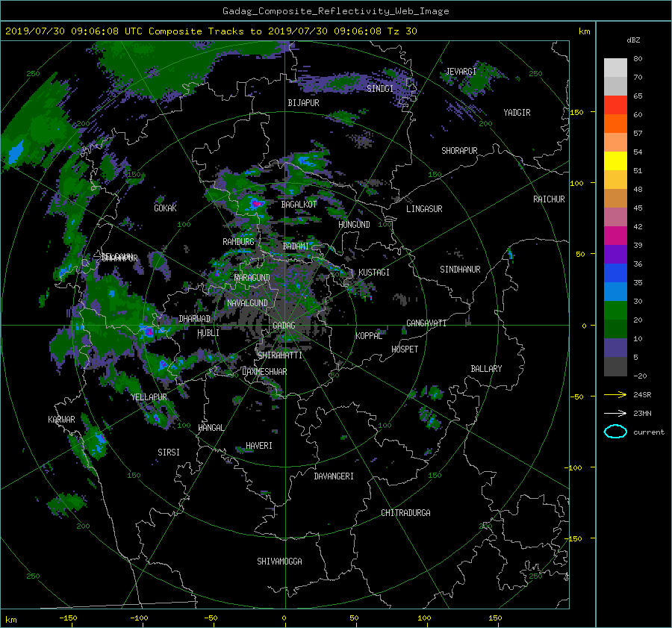Screen dimensions: 672x628
Task: Click the 'HAVERI' map label
Action: point(259,446)
